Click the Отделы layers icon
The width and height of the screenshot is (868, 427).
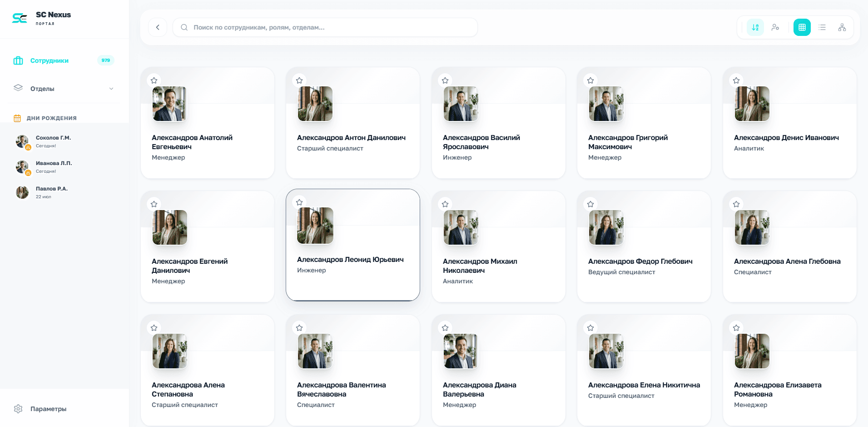[18, 88]
